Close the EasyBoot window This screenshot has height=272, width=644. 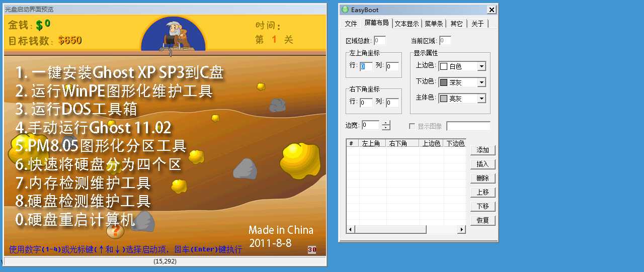492,10
